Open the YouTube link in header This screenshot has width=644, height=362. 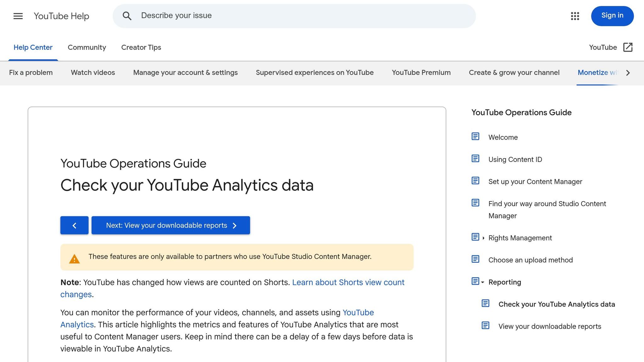[603, 47]
